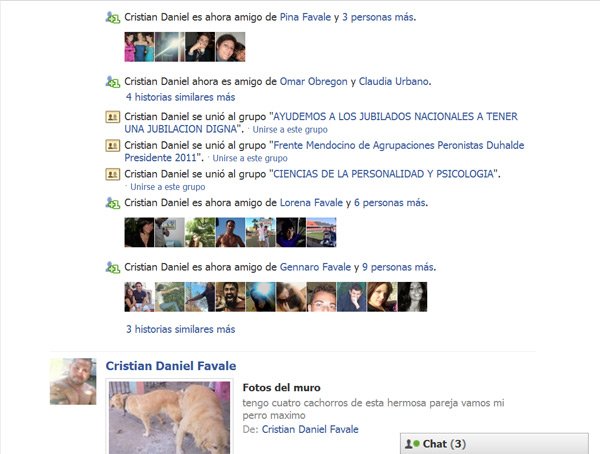Viewport: 600px width, 454px height.
Task: Click group icon next to Frente Mendocino story
Action: (112, 145)
